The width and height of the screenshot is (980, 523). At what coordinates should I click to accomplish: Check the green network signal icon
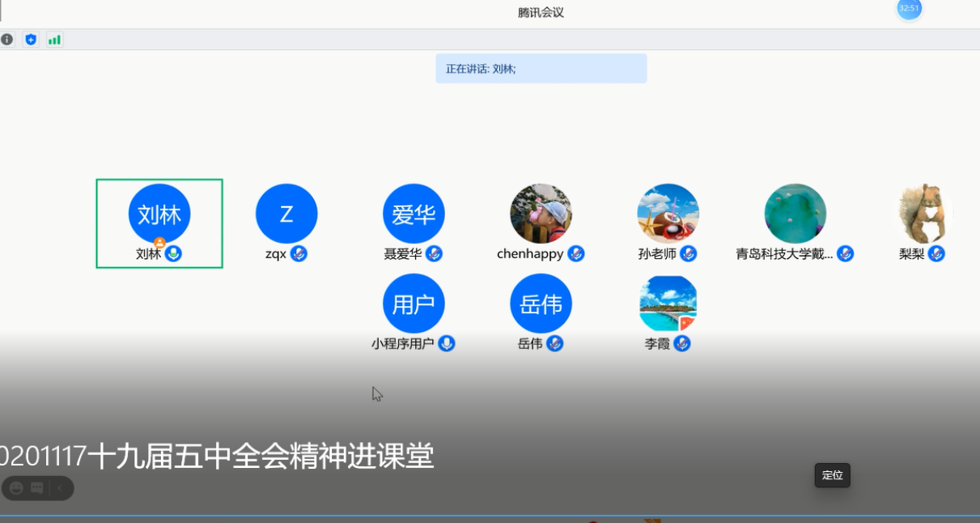click(54, 40)
